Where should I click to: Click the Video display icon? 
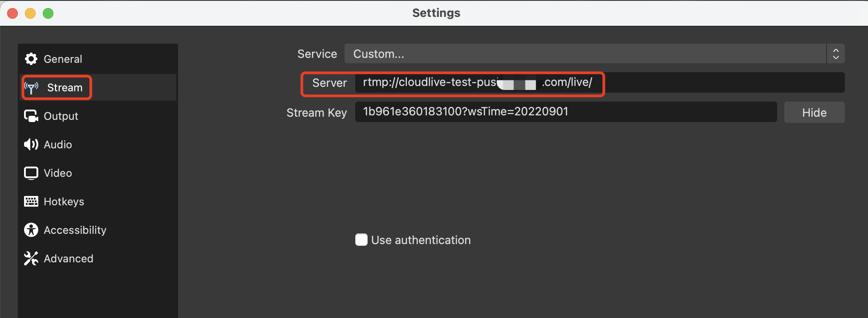pos(31,173)
